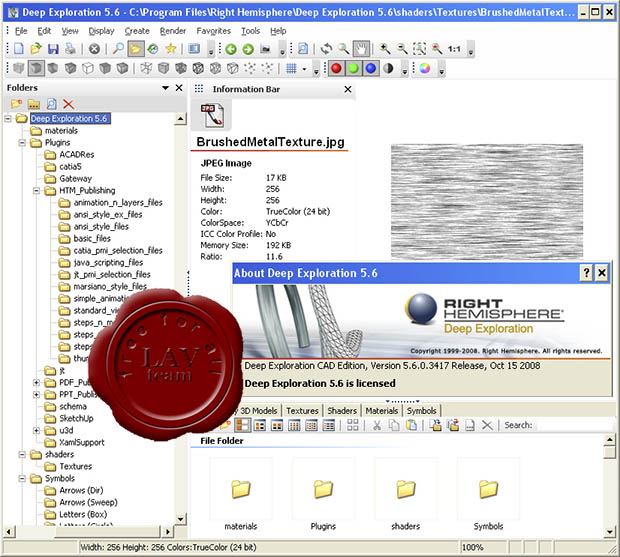Expand the u3d folder node

[x=36, y=430]
